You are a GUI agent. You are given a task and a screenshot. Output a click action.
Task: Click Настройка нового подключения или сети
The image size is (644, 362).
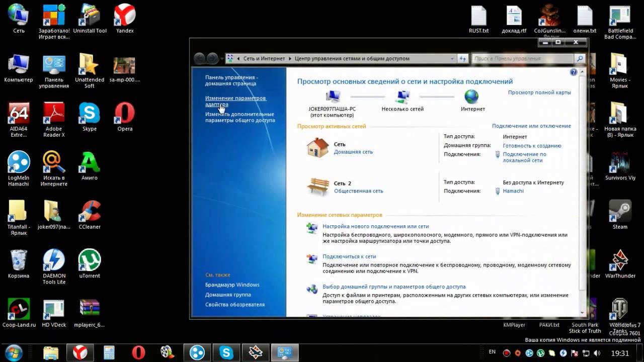(375, 226)
